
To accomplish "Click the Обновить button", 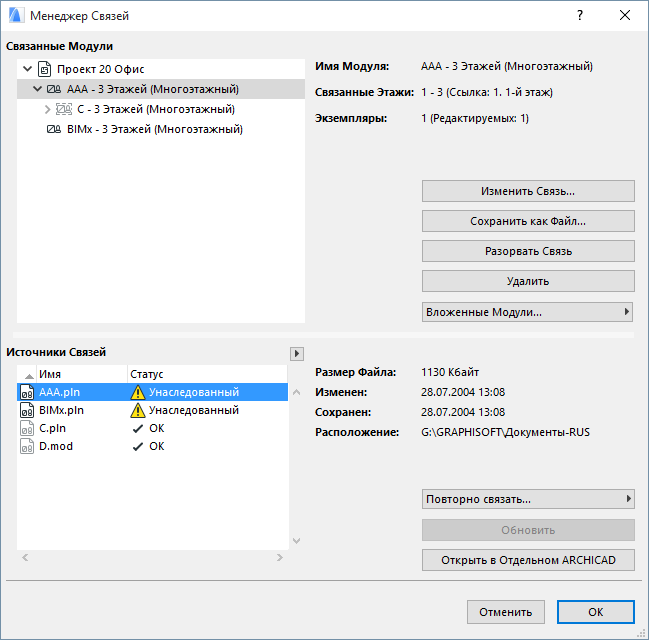I will pyautogui.click(x=528, y=530).
